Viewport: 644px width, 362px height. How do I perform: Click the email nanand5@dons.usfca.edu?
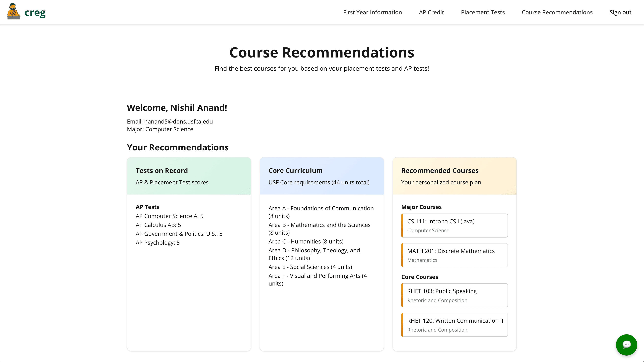178,122
